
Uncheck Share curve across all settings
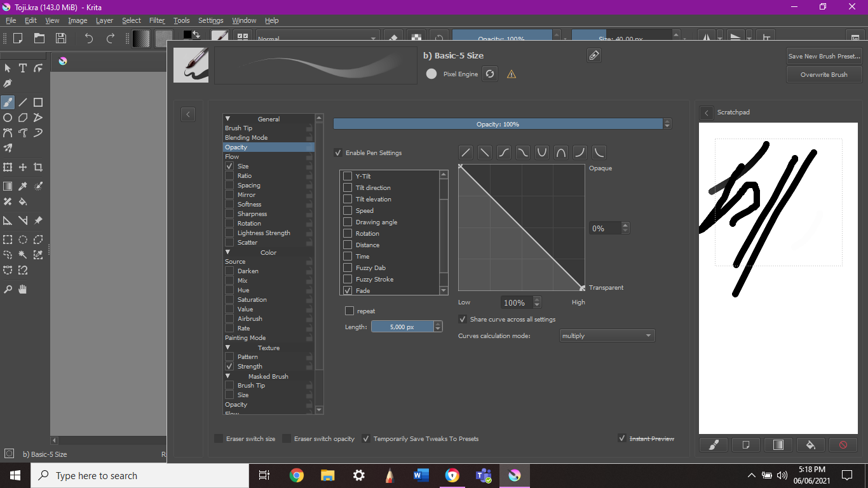point(463,319)
